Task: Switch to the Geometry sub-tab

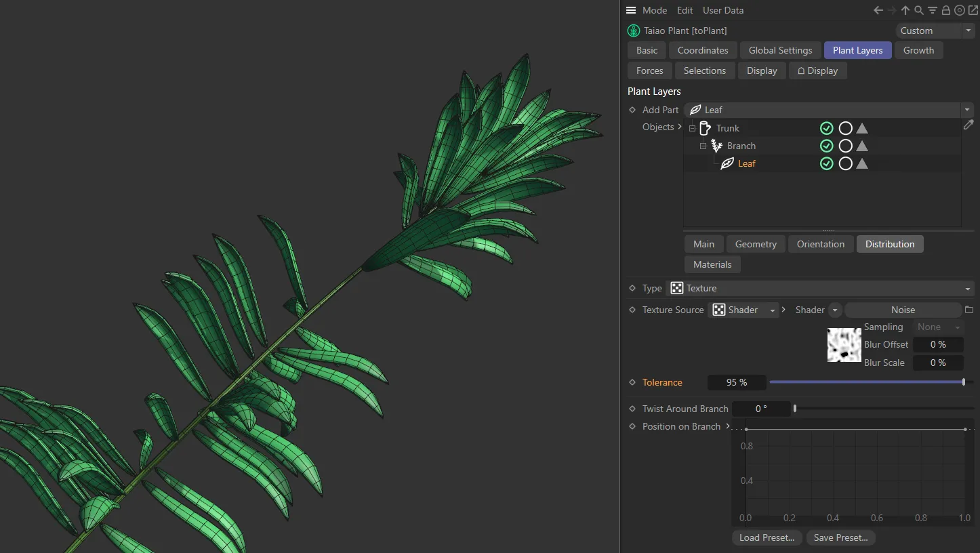Action: pyautogui.click(x=756, y=244)
